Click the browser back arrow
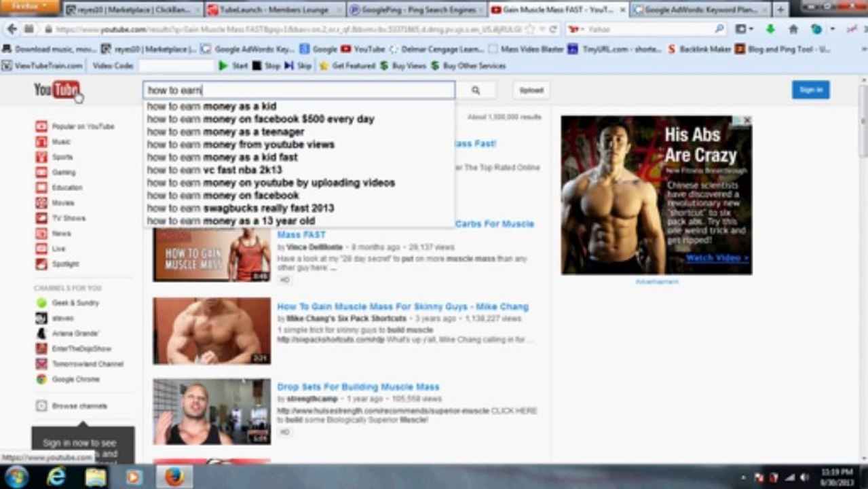This screenshot has height=489, width=868. point(12,29)
